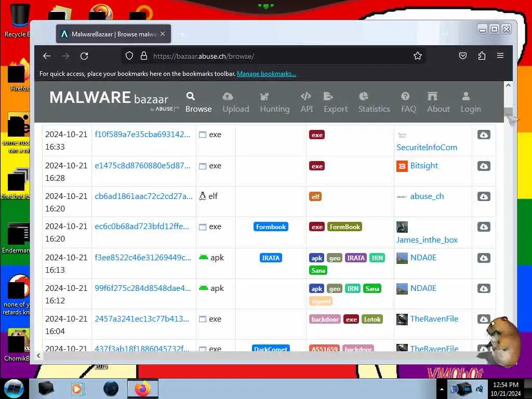Open the Manage bookmarks link
This screenshot has width=532, height=399.
tap(267, 74)
